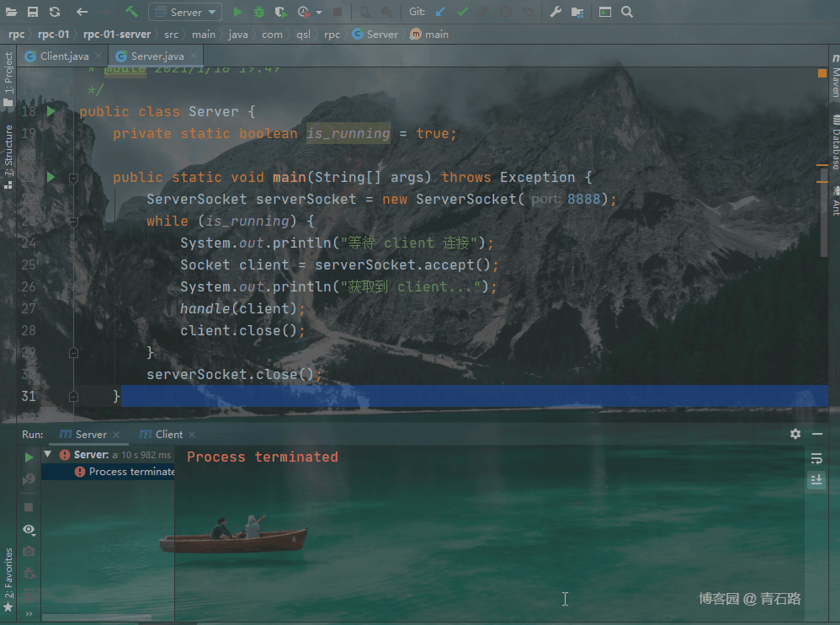Click the stop square in Run panel
Image resolution: width=840 pixels, height=625 pixels.
tap(29, 507)
